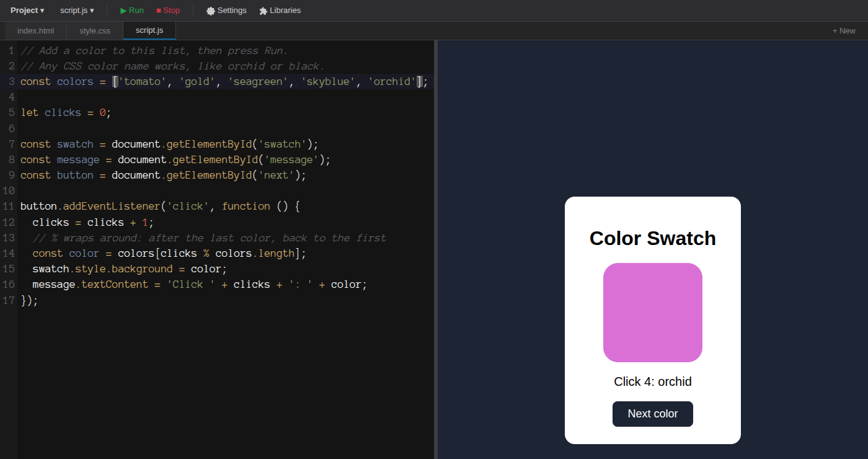Click the Color Swatch heading
The image size is (868, 459).
click(x=653, y=238)
